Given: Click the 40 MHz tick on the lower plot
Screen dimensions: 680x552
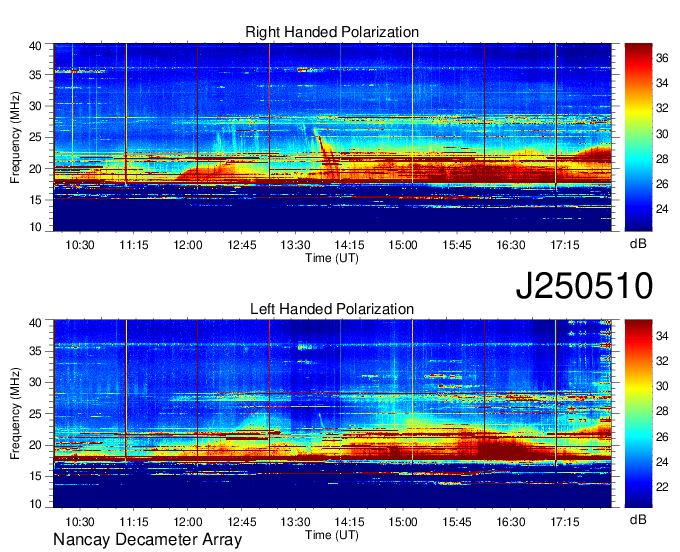Looking at the screenshot, I should pos(35,323).
